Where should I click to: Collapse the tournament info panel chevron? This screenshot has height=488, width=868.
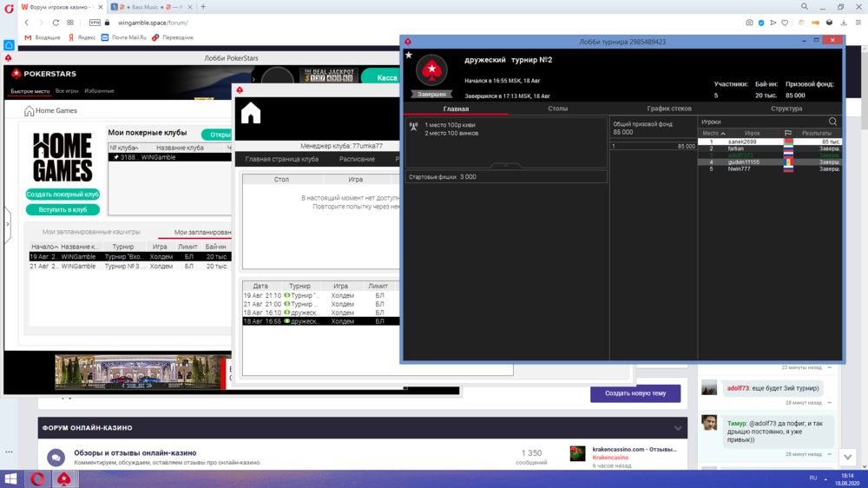click(x=505, y=164)
